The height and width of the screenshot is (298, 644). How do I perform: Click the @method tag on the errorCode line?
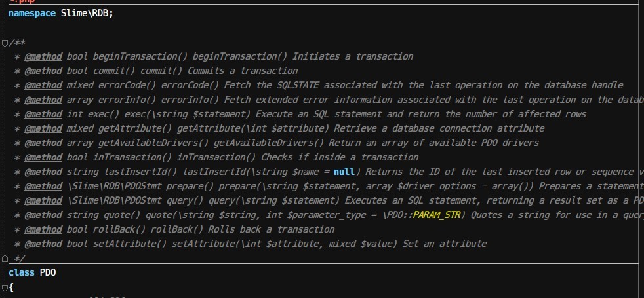point(43,85)
